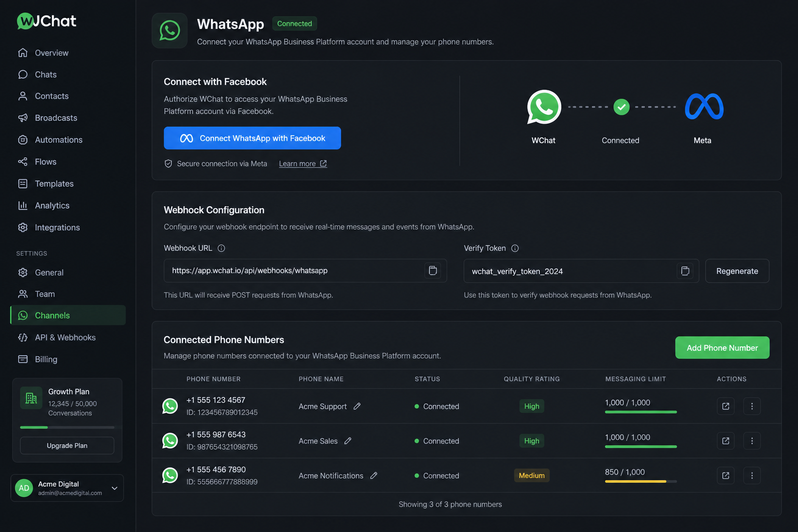The width and height of the screenshot is (798, 532).
Task: Edit the Acme Notifications phone name
Action: coord(374,475)
